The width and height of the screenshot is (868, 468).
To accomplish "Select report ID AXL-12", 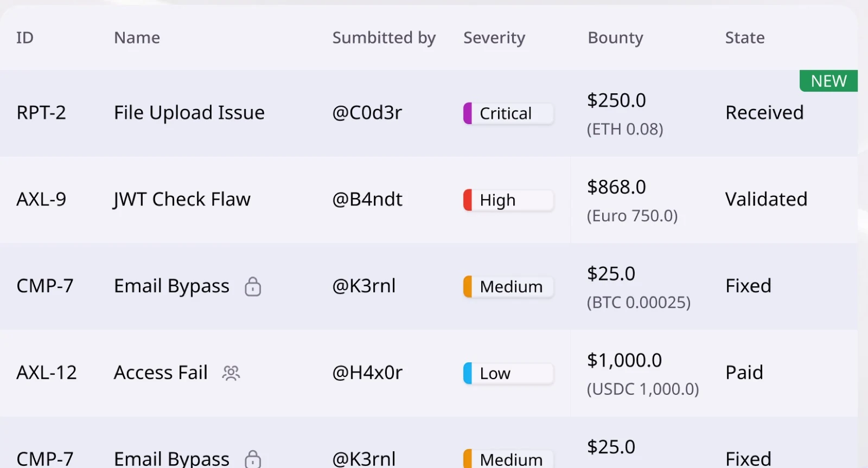I will 47,373.
